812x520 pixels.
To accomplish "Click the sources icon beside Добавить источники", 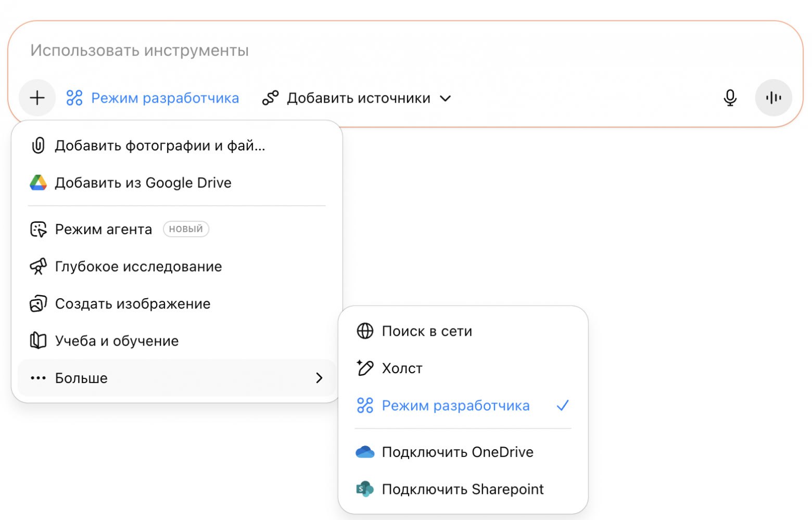I will point(270,98).
